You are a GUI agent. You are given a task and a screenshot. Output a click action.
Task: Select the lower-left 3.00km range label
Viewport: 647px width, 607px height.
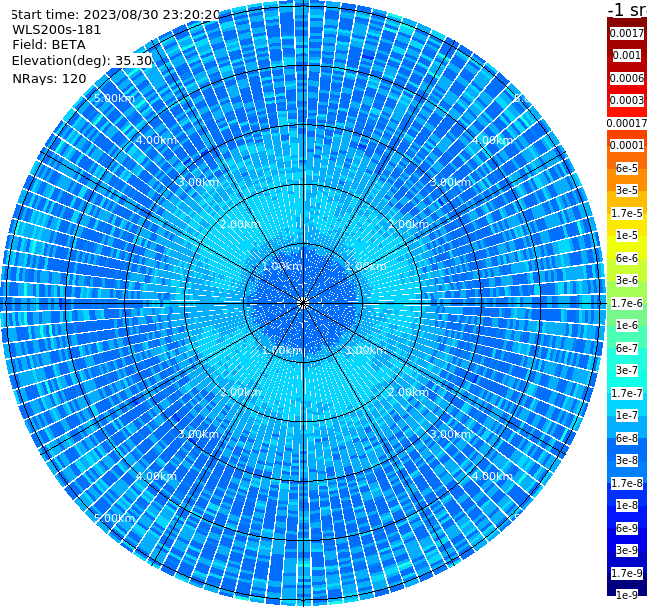coord(198,434)
